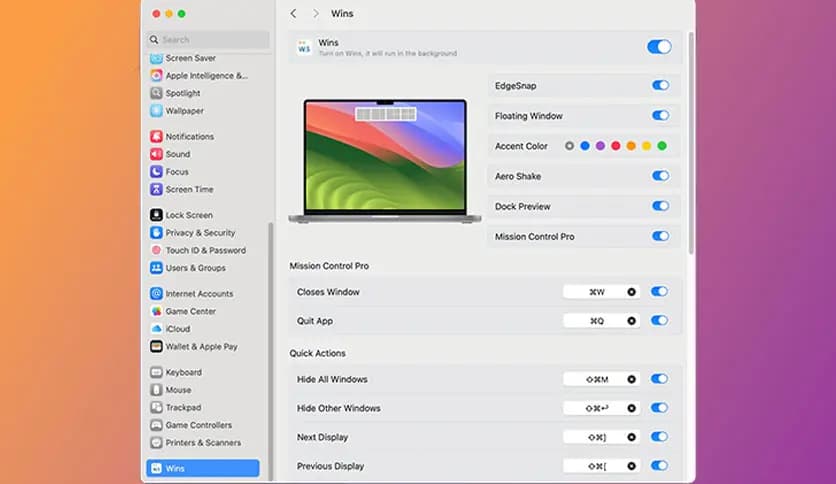Clear the Hide All Windows shortcut
Viewport: 836px width, 484px height.
[631, 380]
